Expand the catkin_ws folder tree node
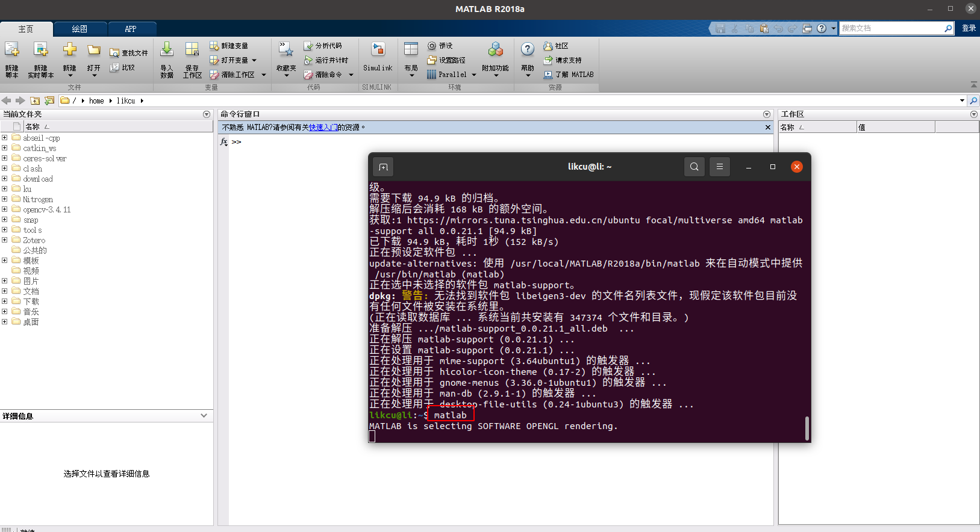This screenshot has height=532, width=980. coord(5,148)
